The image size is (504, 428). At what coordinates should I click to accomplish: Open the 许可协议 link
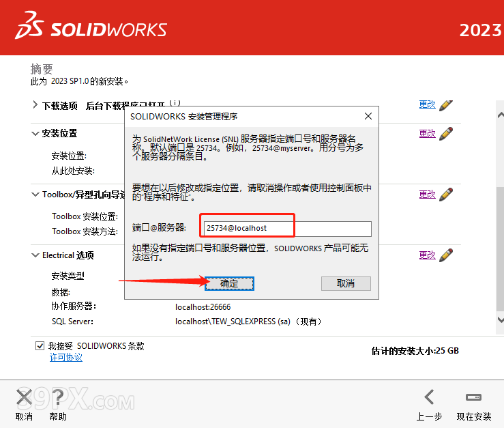pyautogui.click(x=65, y=358)
